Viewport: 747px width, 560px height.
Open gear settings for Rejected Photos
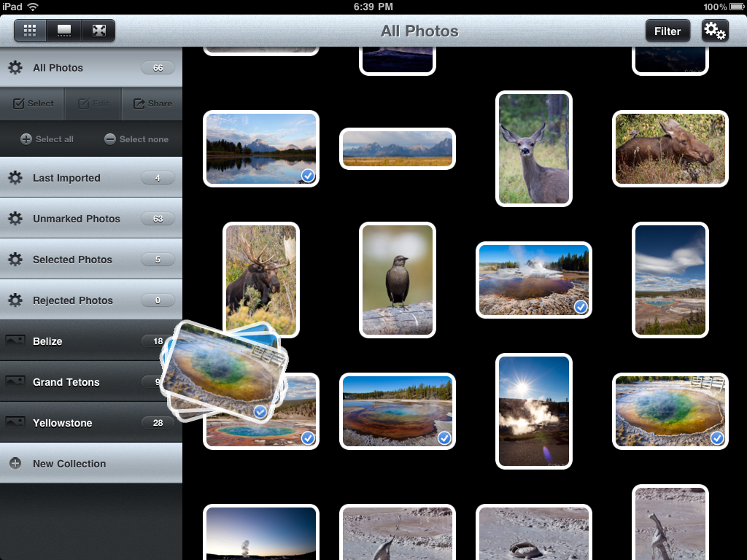[x=15, y=300]
